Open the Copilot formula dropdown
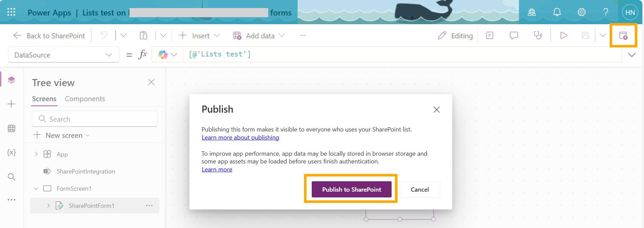This screenshot has height=228, width=644. click(167, 55)
